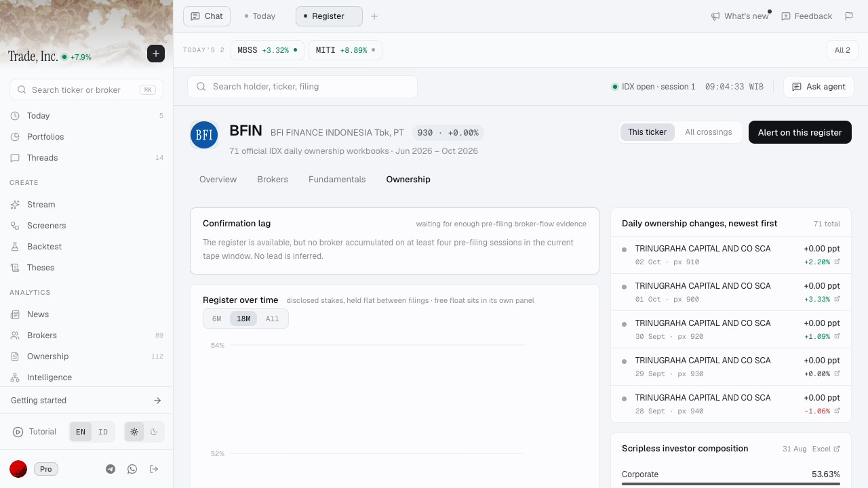Click the flag icon in top bar
The image size is (868, 488).
tap(849, 16)
